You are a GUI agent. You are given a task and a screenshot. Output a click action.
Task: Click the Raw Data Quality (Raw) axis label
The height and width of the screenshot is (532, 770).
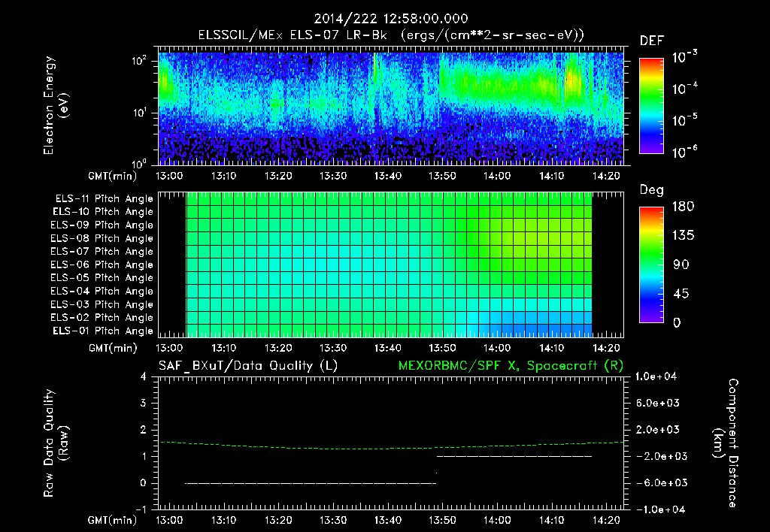point(56,443)
